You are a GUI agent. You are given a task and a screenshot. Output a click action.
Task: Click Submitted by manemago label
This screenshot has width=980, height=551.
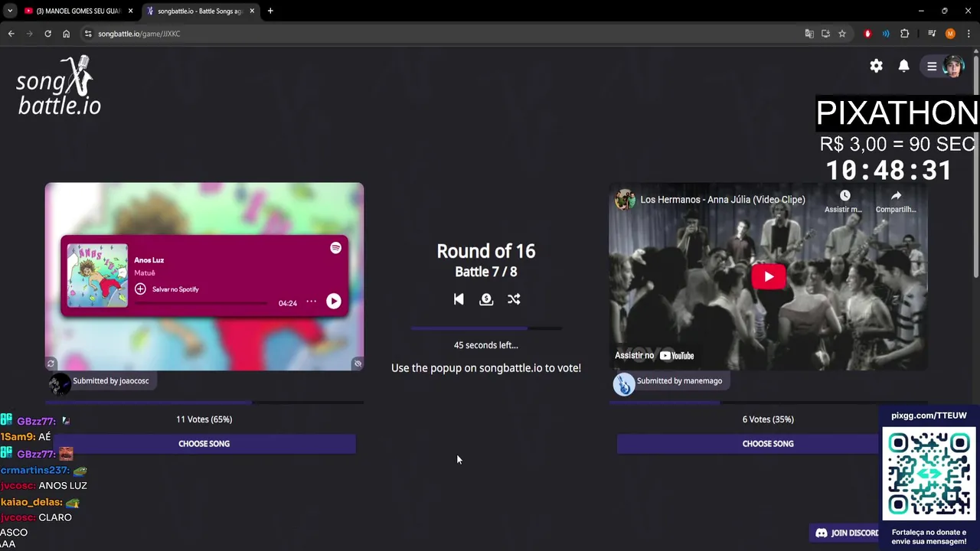(x=679, y=380)
